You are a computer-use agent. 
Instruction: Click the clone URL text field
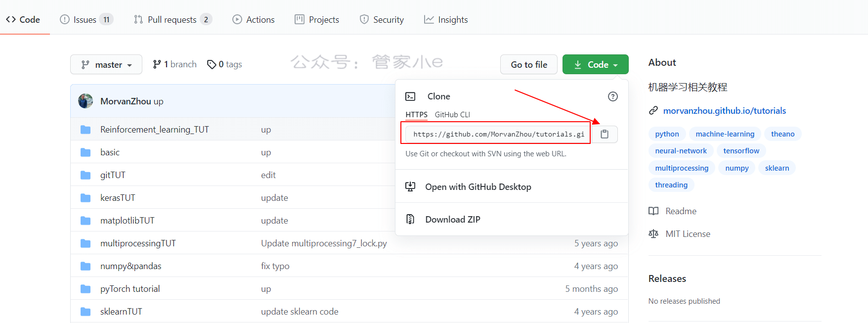[x=498, y=134]
